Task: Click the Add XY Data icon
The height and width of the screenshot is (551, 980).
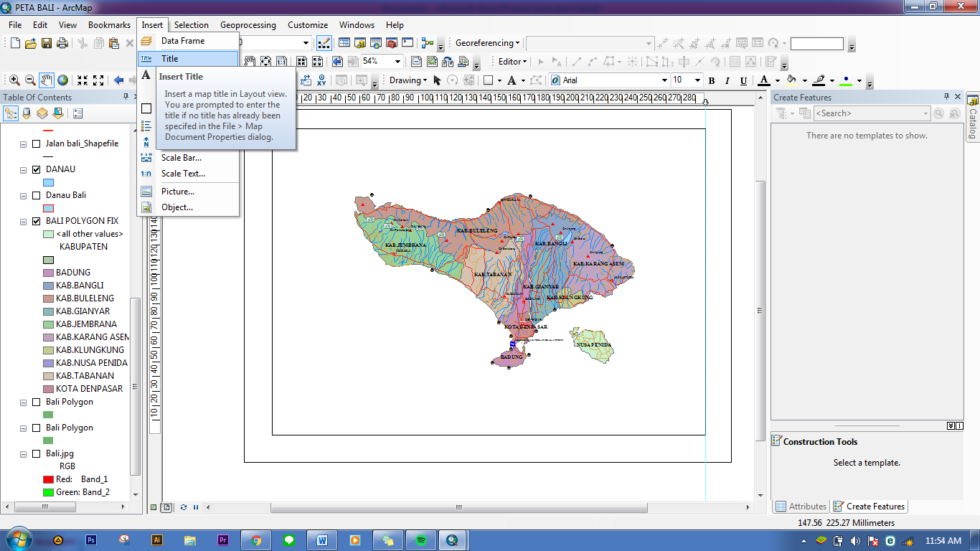Action: [x=322, y=80]
